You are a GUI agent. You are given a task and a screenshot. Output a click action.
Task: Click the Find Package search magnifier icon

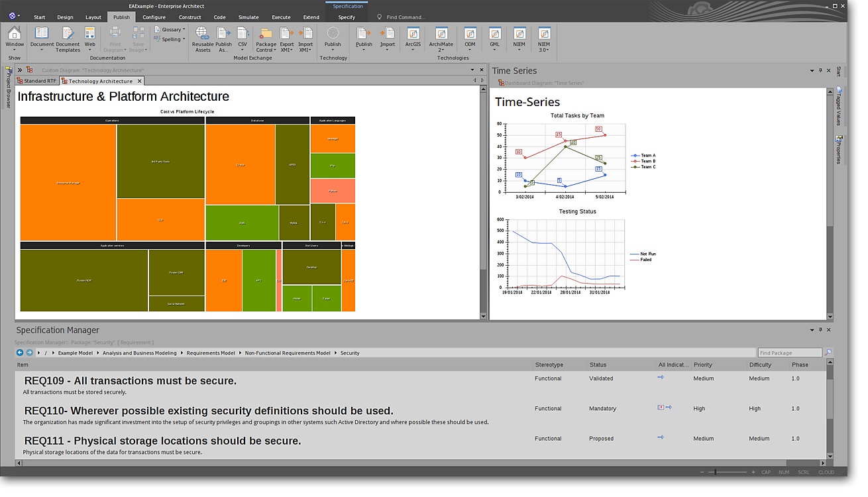[828, 353]
